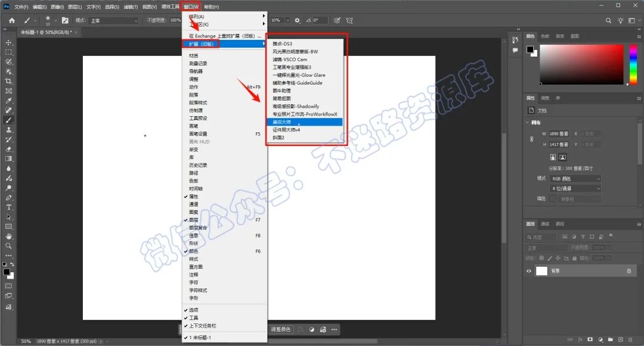The width and height of the screenshot is (644, 346).
Task: Select the Rectangular Marquee tool
Action: coord(8,52)
